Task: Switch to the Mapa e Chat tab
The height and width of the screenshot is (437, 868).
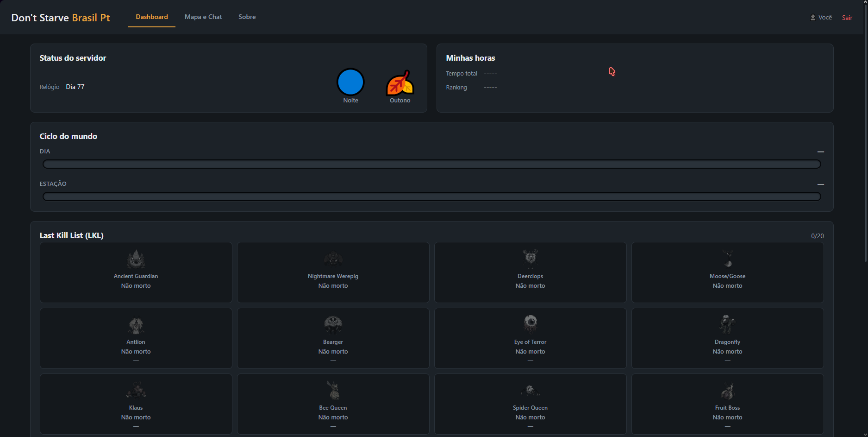Action: point(203,17)
